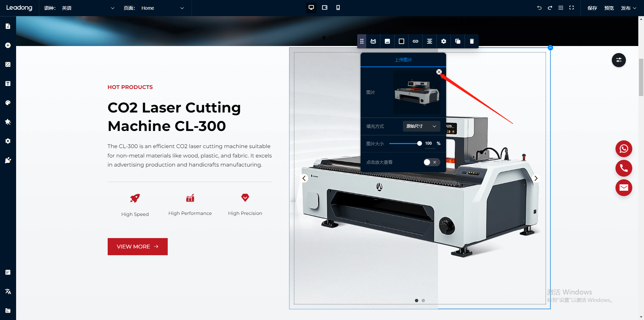Click the undo arrow in top bar
This screenshot has height=320, width=644.
[539, 8]
